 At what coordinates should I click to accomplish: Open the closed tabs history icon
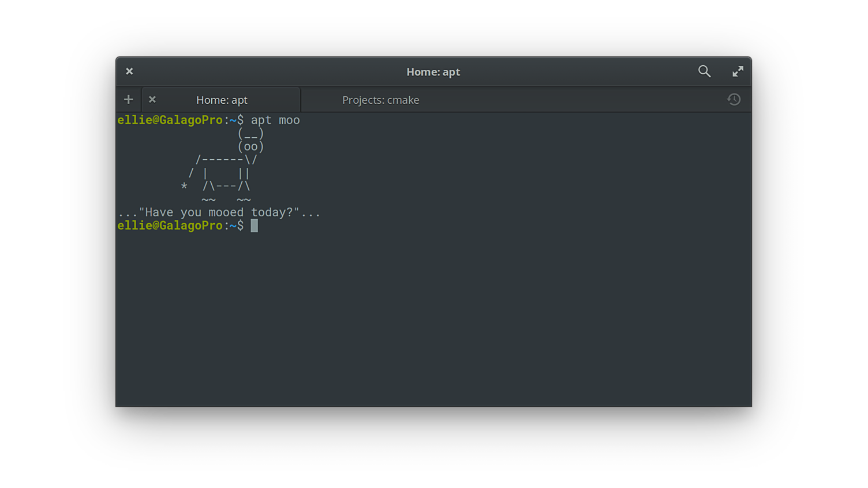(734, 100)
